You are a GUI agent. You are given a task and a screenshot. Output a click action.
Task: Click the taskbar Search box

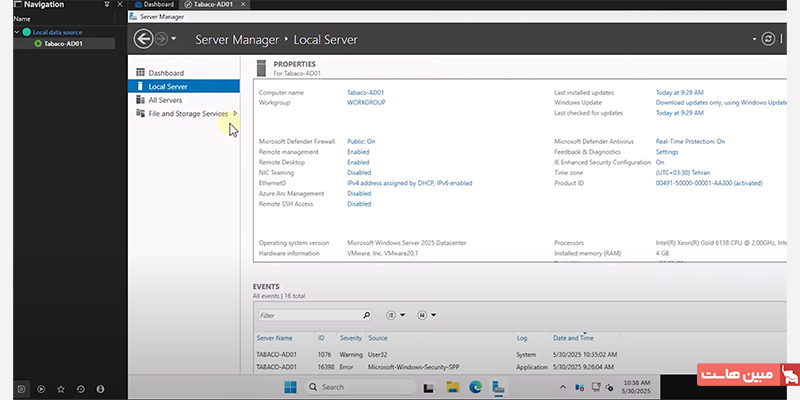pyautogui.click(x=360, y=387)
